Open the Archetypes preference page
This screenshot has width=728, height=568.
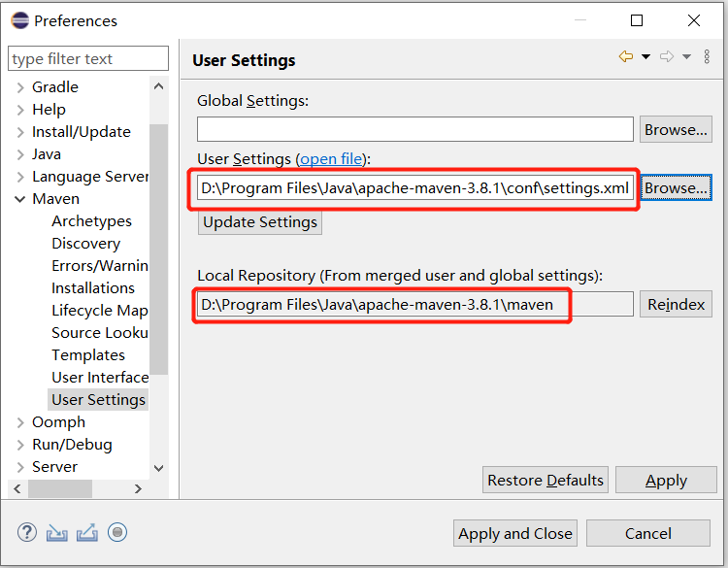(x=91, y=221)
